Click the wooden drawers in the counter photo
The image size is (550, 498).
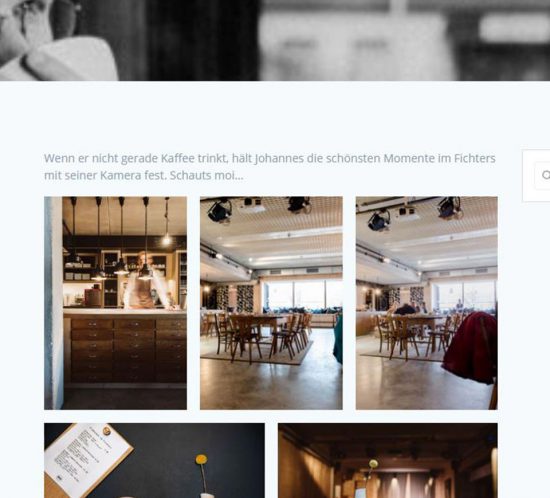pos(128,351)
